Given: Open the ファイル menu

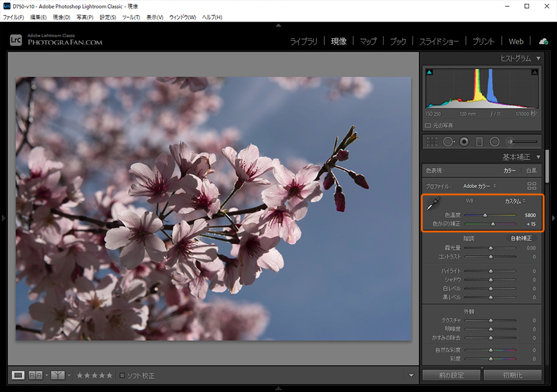Looking at the screenshot, I should point(14,17).
